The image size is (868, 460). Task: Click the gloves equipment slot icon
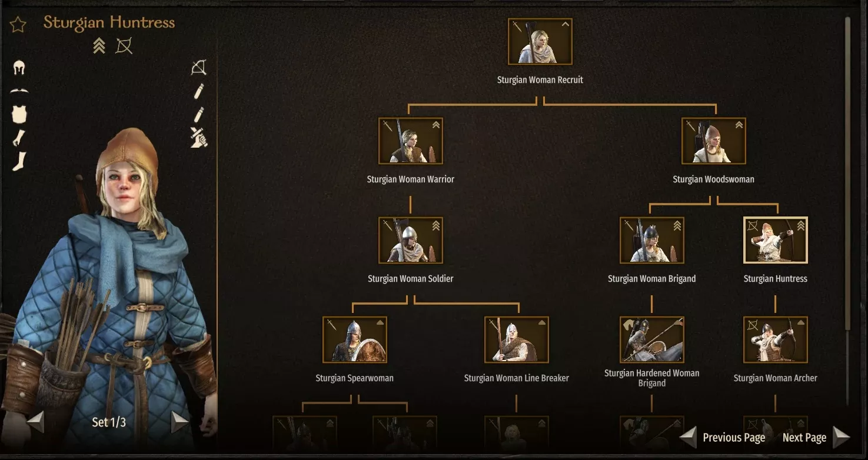point(19,138)
